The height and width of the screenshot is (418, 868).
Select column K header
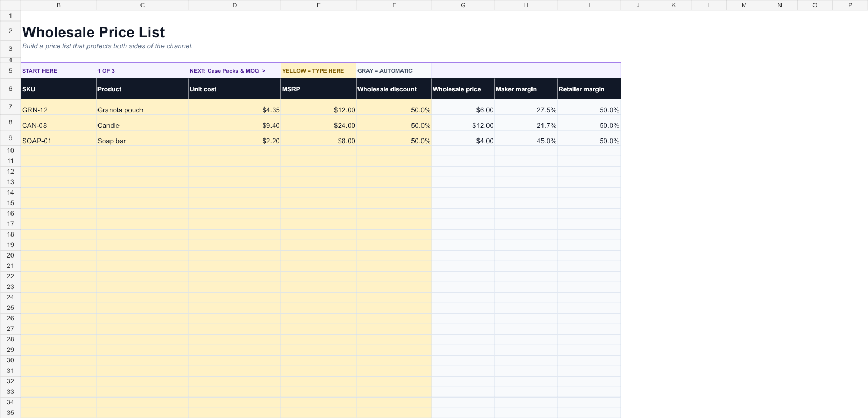674,5
